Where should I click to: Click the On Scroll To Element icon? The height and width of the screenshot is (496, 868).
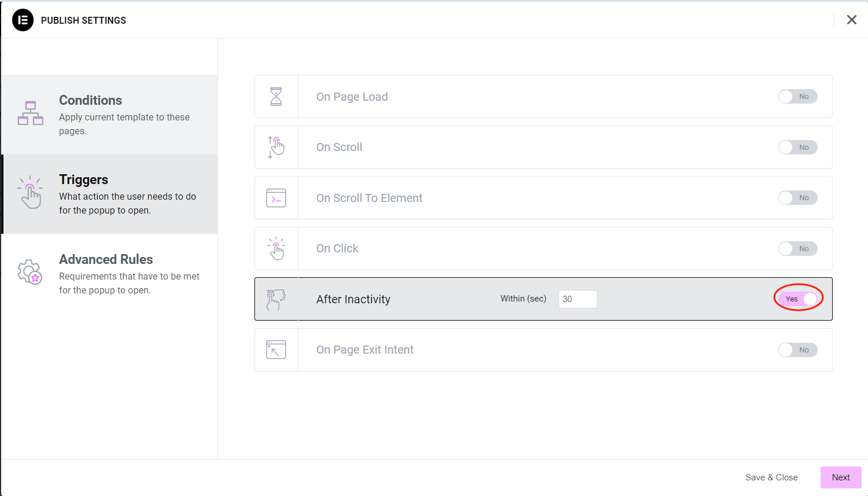276,198
